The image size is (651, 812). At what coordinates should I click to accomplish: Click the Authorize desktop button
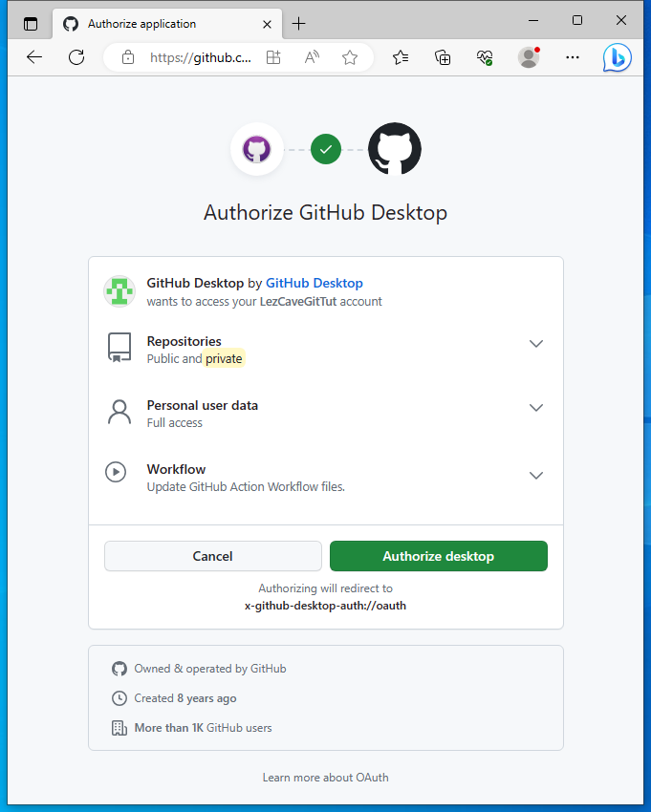click(x=439, y=556)
